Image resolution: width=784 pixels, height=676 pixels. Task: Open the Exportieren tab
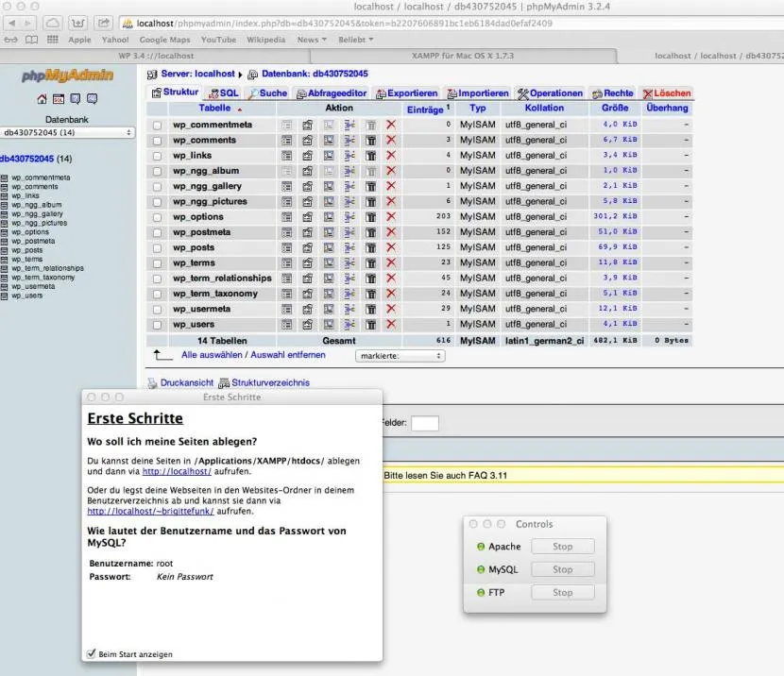406,93
